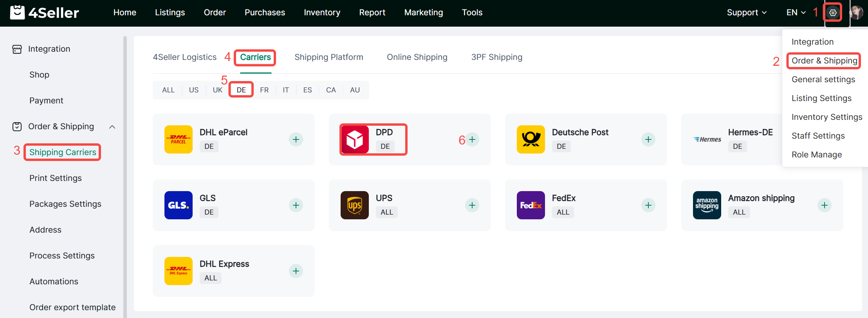The image size is (868, 318).
Task: Click the plus icon for DHL Express
Action: click(x=296, y=271)
